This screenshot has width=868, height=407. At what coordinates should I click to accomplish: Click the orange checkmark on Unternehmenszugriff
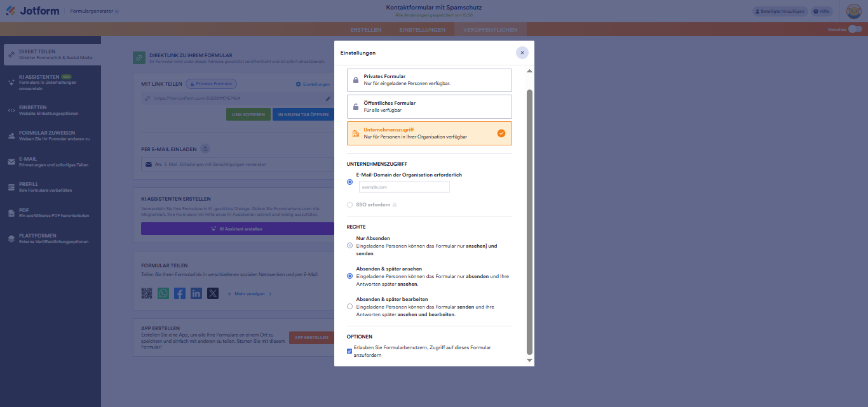tap(501, 133)
